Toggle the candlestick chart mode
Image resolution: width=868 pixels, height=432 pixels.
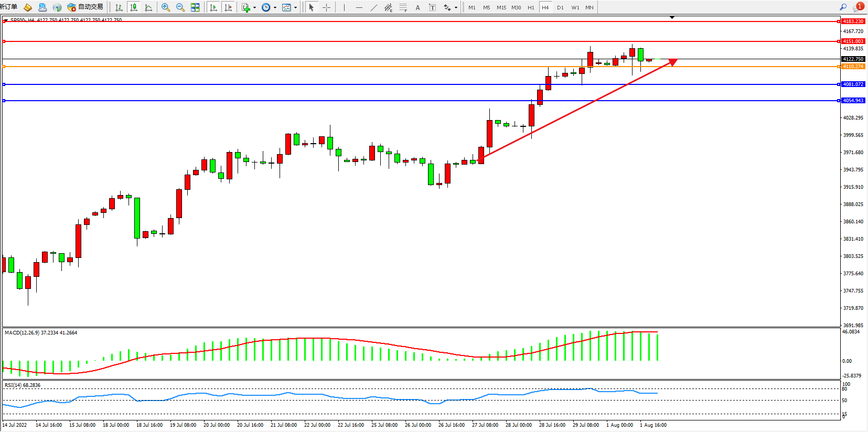pos(134,7)
